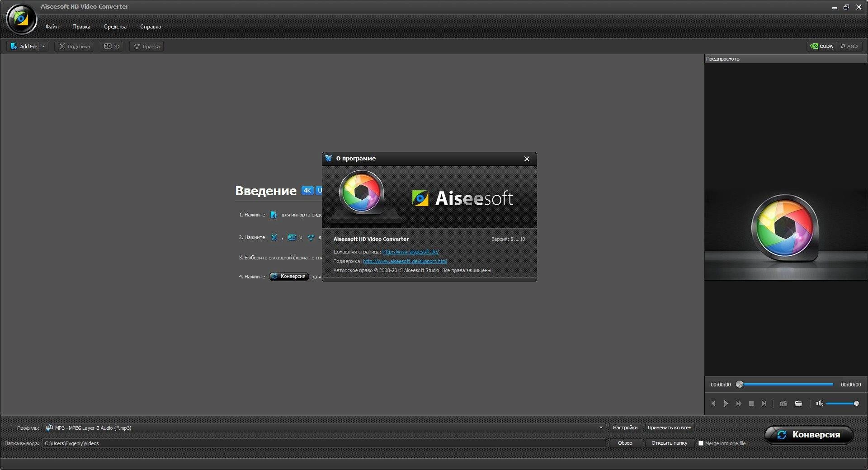This screenshot has height=470, width=868.
Task: Open the Правка menu in menu bar
Action: (81, 27)
